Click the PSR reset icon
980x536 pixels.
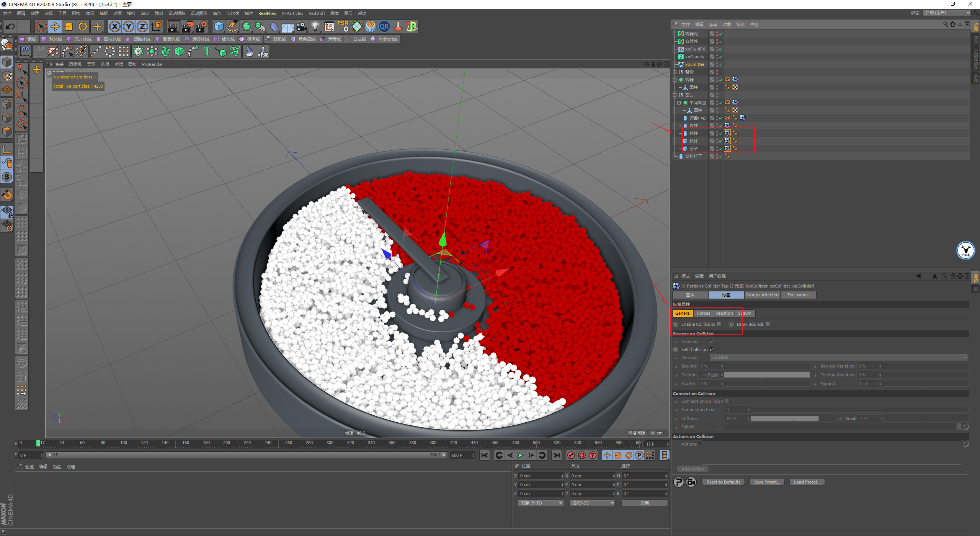(343, 26)
